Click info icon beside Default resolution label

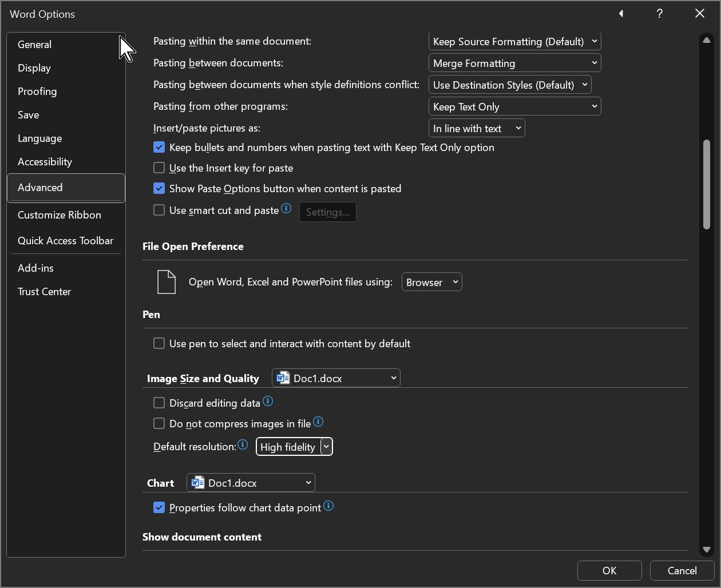[x=243, y=445]
